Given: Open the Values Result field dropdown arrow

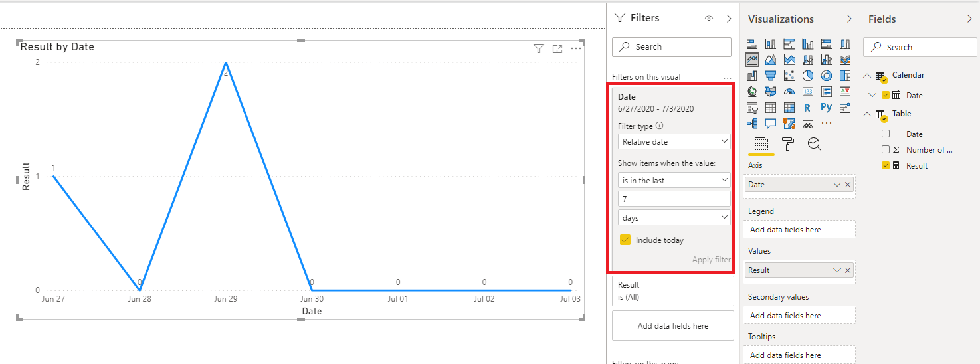Looking at the screenshot, I should (837, 270).
